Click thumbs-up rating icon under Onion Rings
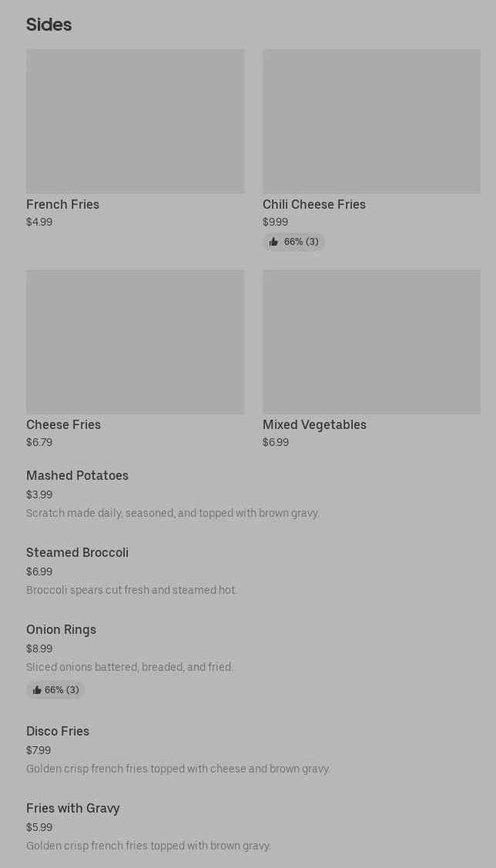Screen dimensions: 496x868 coord(37,690)
